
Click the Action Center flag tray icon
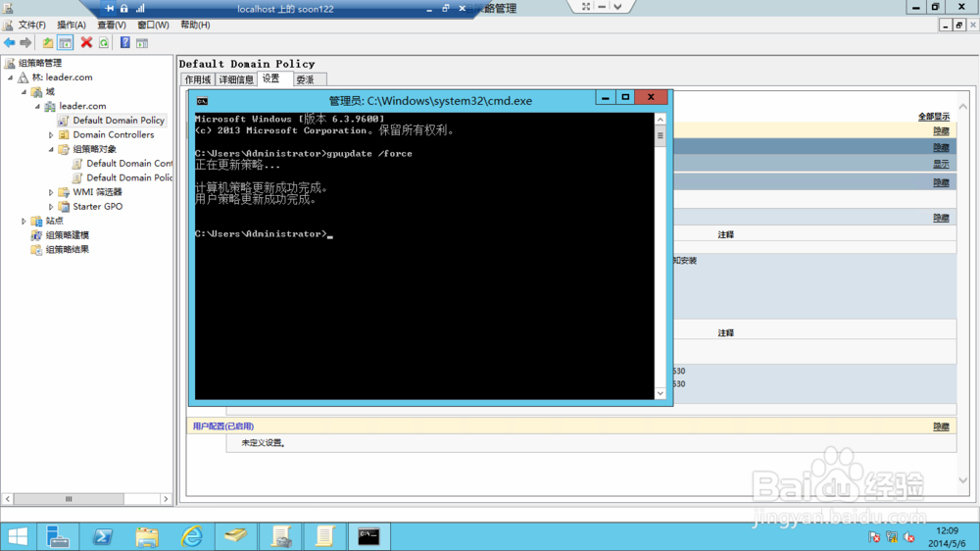point(874,536)
